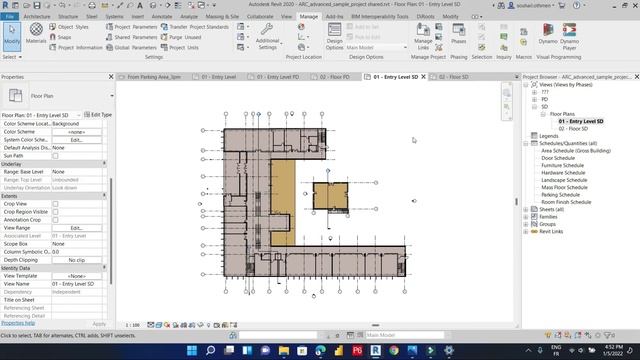Expand Revit Links node

[x=526, y=231]
